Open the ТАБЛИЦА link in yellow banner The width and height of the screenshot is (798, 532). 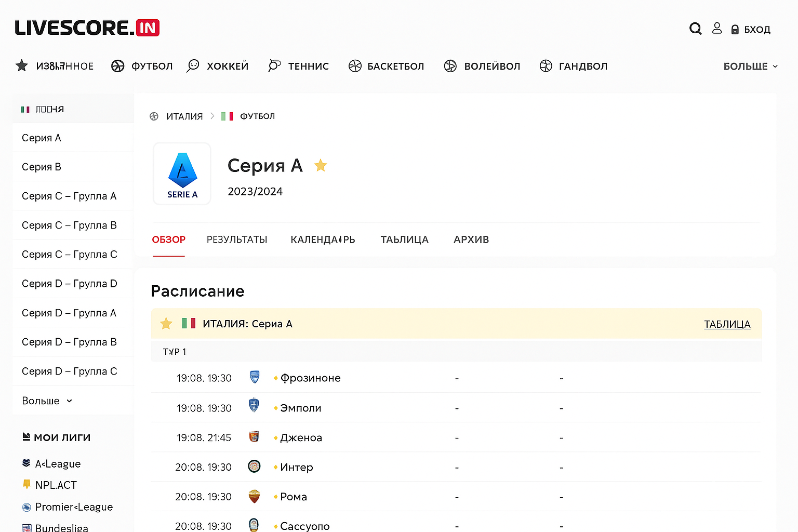727,324
